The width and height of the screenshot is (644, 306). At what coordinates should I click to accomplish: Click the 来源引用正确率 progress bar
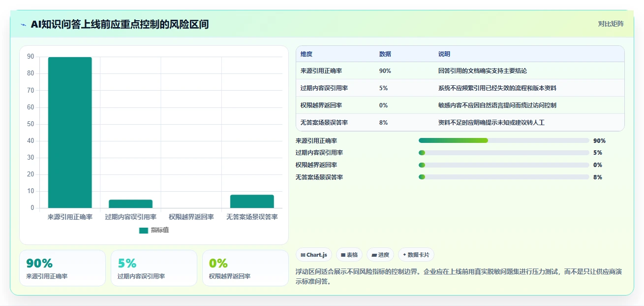pos(504,140)
